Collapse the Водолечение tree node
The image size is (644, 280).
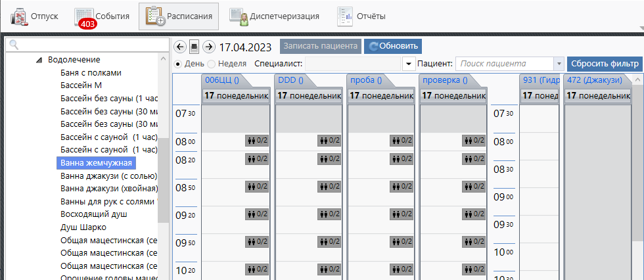(39, 60)
